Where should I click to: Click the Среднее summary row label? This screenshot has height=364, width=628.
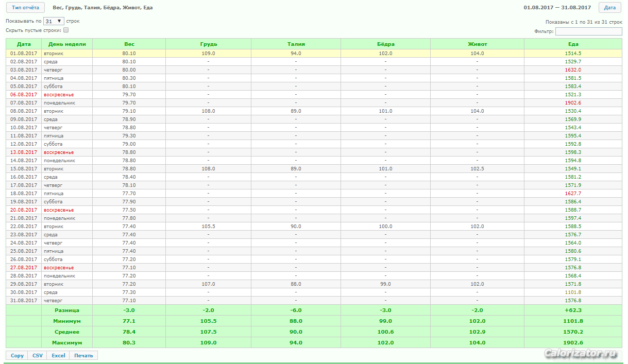[x=67, y=332]
